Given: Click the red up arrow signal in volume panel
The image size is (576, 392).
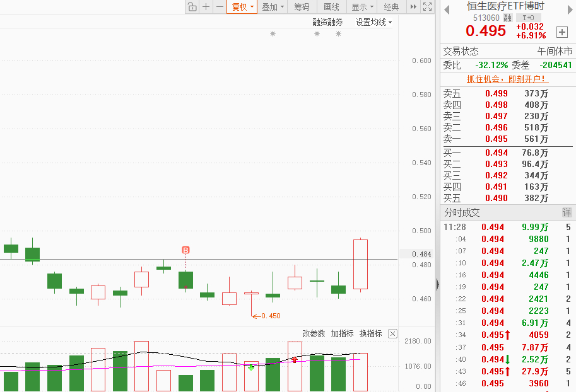Looking at the screenshot, I should click(295, 360).
